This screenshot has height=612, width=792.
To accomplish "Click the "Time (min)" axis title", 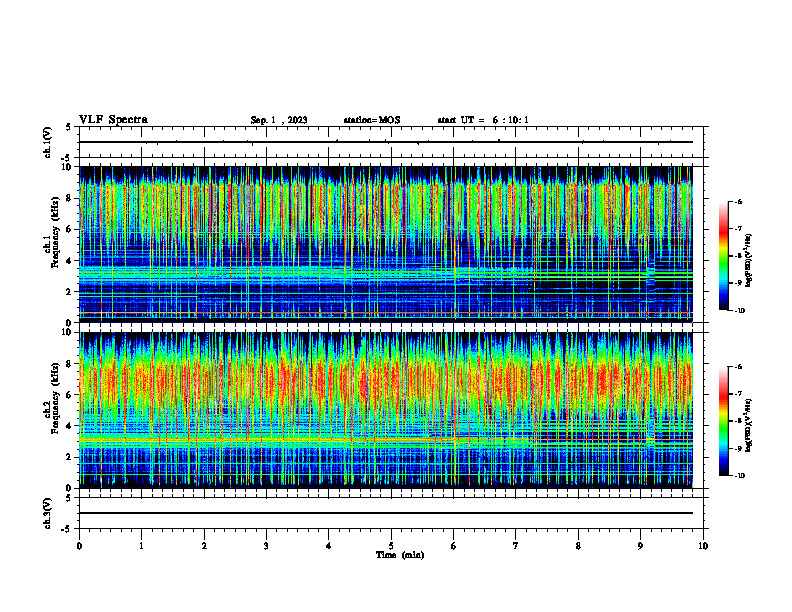I will coord(400,555).
